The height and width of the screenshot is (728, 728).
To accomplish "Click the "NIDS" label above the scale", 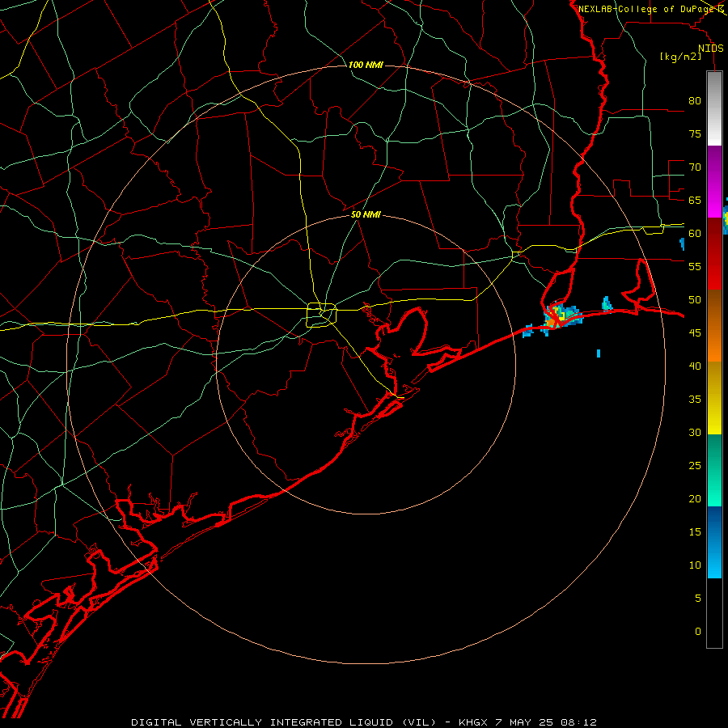I will tap(711, 49).
